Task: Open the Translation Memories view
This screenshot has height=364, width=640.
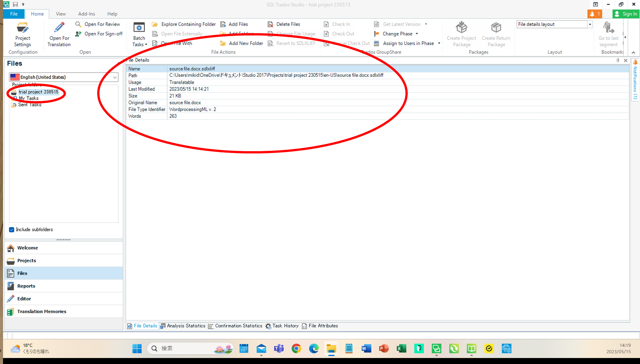Action: [64, 312]
